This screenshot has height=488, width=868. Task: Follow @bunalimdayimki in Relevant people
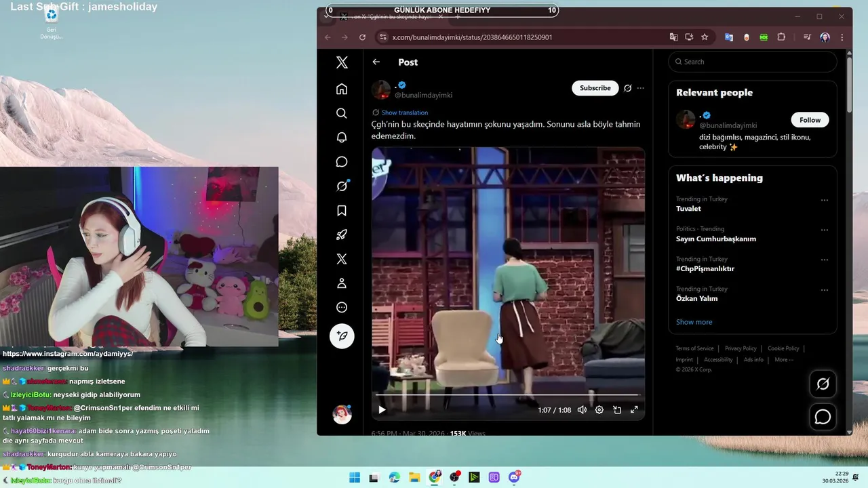(810, 120)
